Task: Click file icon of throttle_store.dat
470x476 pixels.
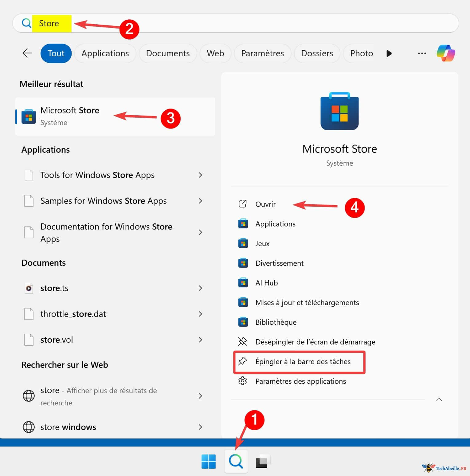Action: click(29, 314)
